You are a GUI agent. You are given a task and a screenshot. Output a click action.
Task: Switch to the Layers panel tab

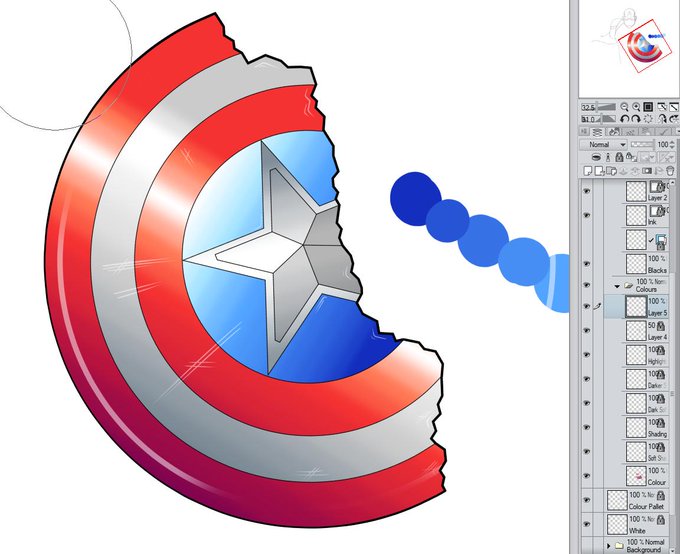[598, 132]
